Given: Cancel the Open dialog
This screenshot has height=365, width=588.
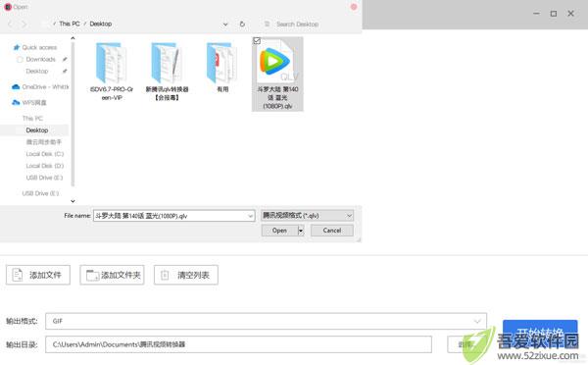Looking at the screenshot, I should pos(332,231).
